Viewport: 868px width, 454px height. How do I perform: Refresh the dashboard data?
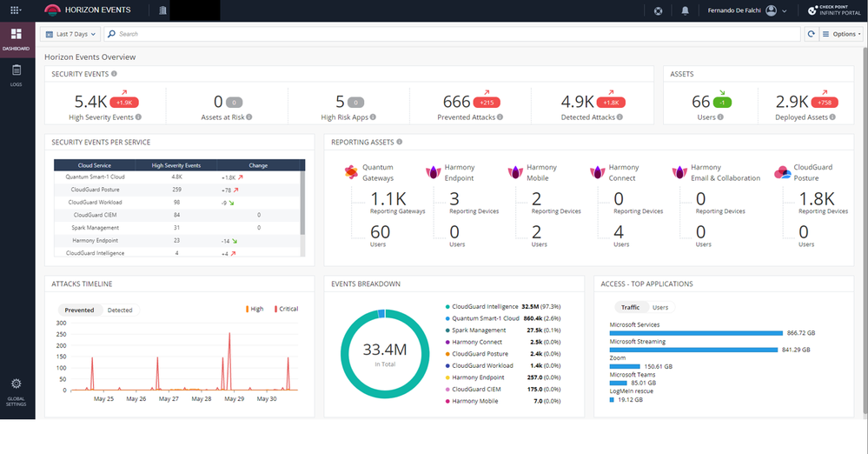click(x=811, y=34)
